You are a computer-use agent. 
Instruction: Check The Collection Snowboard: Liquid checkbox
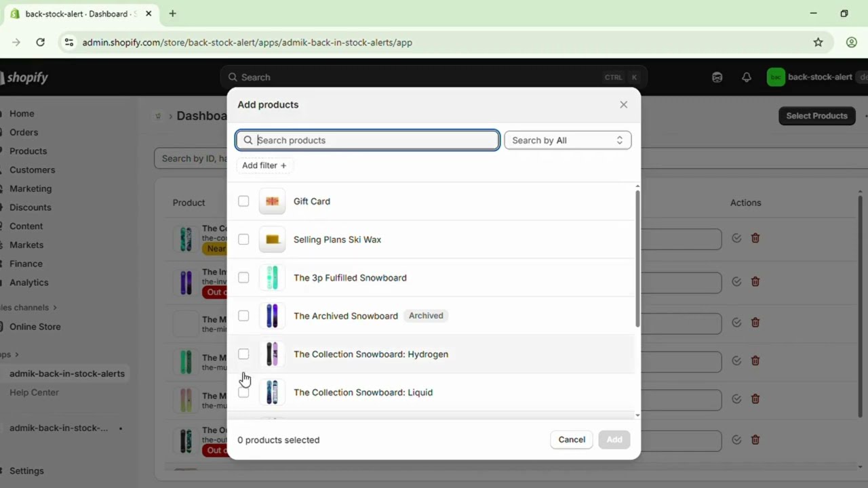tap(243, 392)
